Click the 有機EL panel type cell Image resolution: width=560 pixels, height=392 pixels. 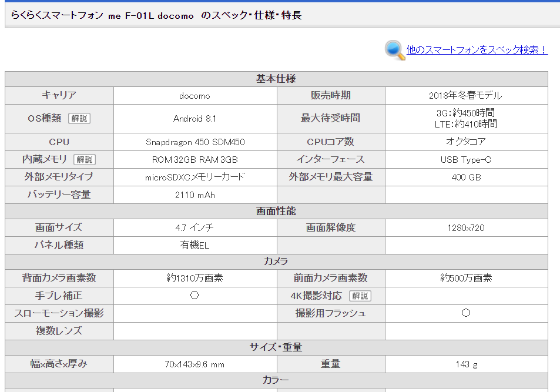(x=195, y=244)
